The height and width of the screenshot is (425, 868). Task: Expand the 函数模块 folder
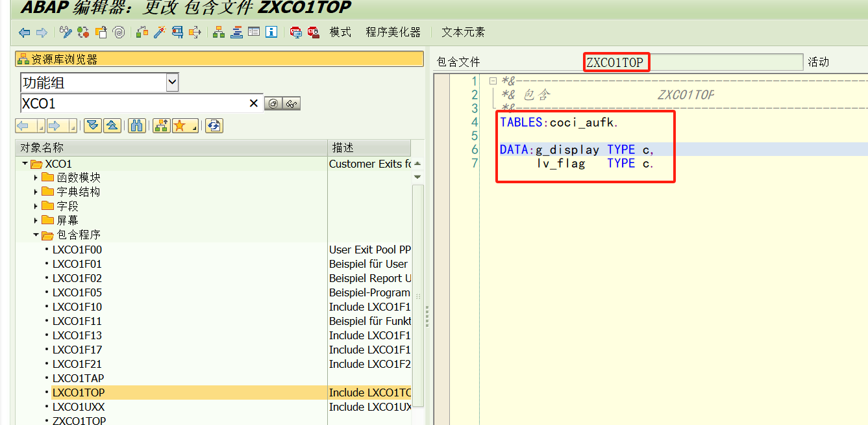pyautogui.click(x=36, y=177)
